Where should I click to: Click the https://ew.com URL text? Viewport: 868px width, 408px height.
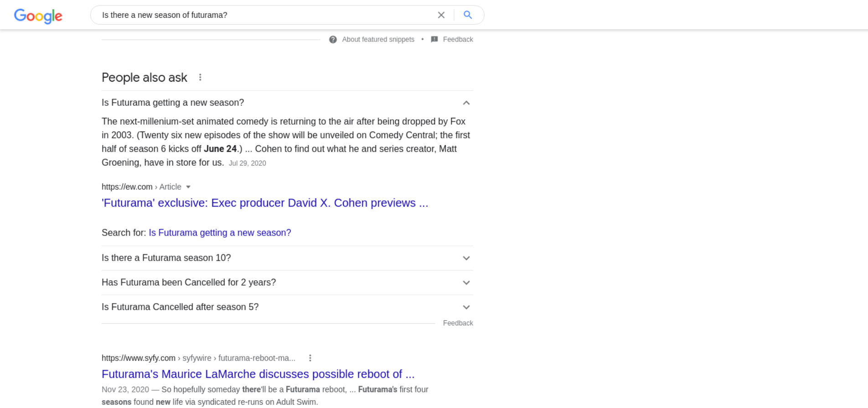(x=127, y=187)
